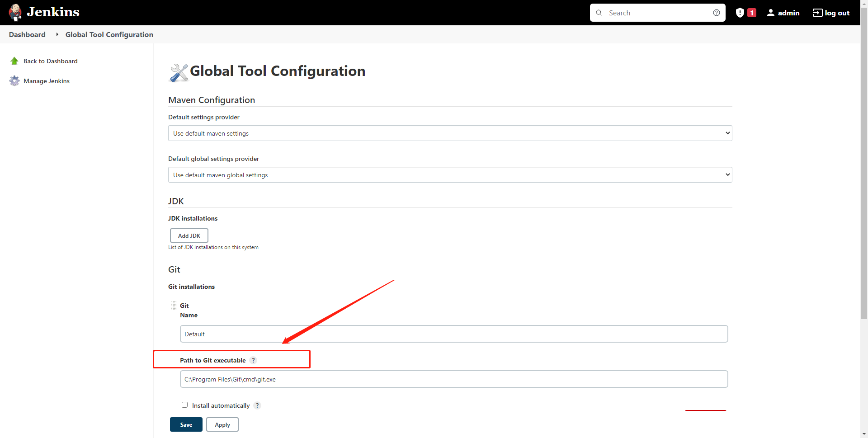Enable the Install automatically checkbox

(x=184, y=405)
